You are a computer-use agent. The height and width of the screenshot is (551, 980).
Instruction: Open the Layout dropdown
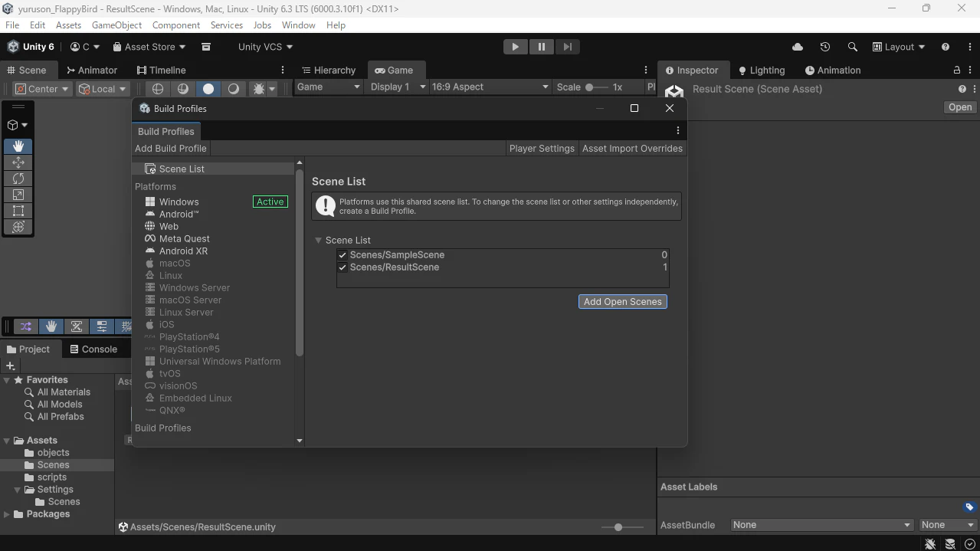tap(899, 47)
